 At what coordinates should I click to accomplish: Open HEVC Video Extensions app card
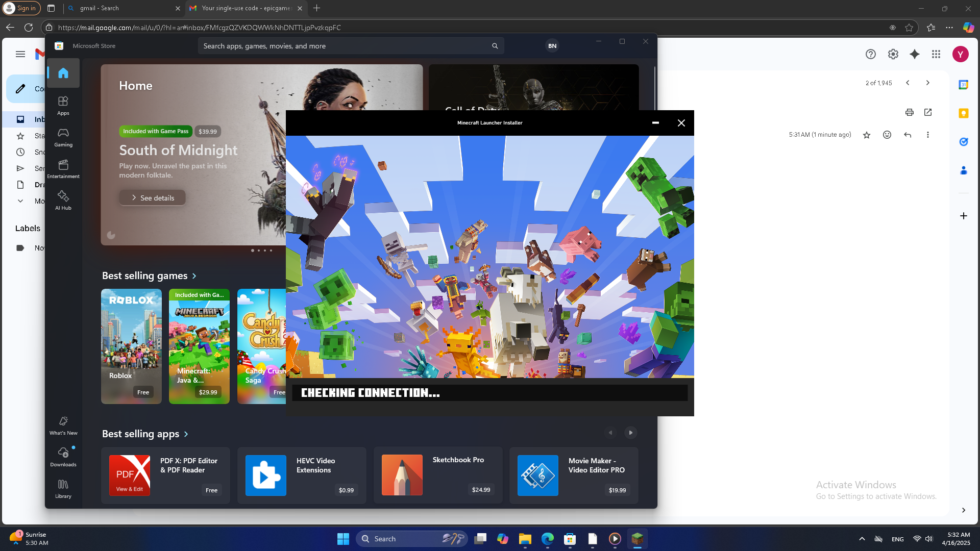[x=302, y=475]
